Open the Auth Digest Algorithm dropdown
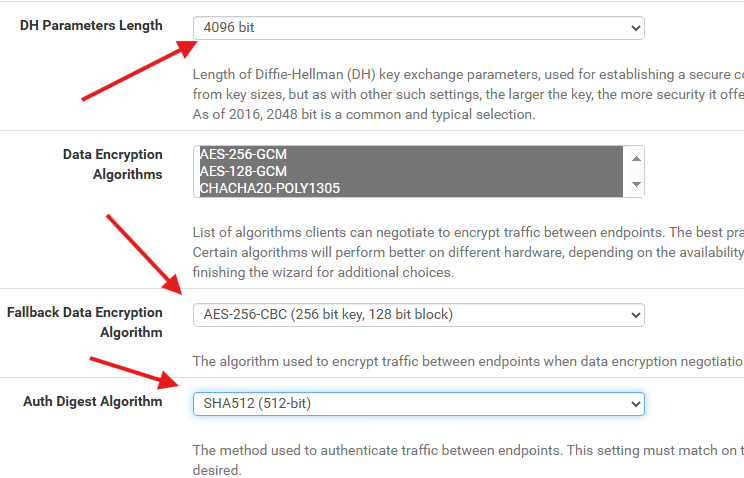The image size is (744, 478). click(418, 404)
